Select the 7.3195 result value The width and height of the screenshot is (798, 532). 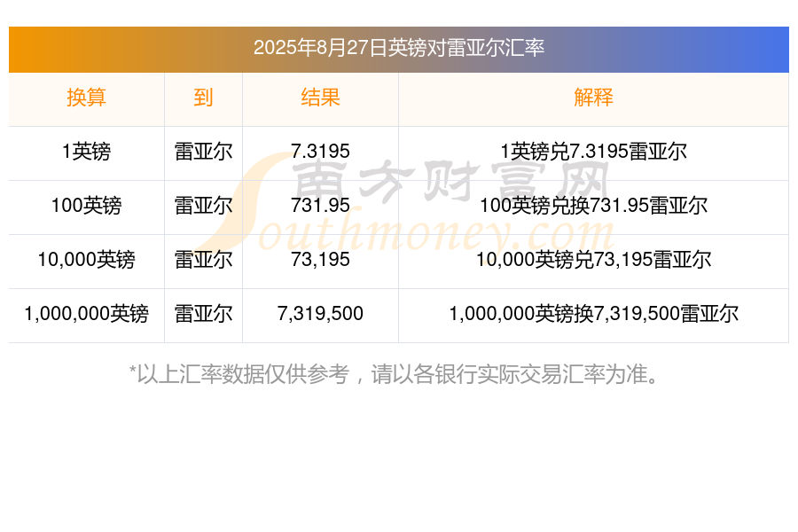click(x=320, y=152)
